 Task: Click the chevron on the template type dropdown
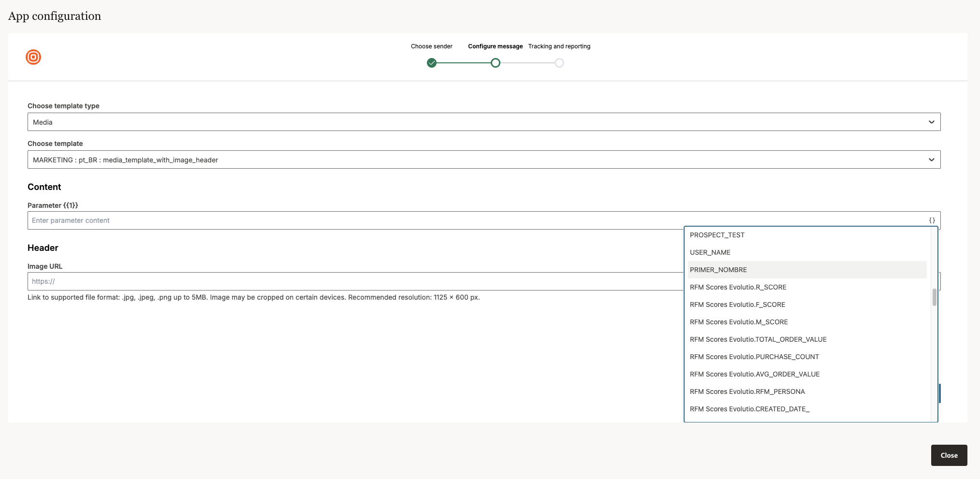click(931, 122)
